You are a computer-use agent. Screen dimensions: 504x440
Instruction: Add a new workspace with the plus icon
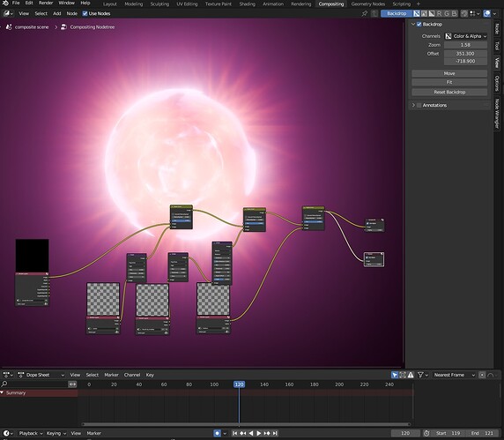419,4
